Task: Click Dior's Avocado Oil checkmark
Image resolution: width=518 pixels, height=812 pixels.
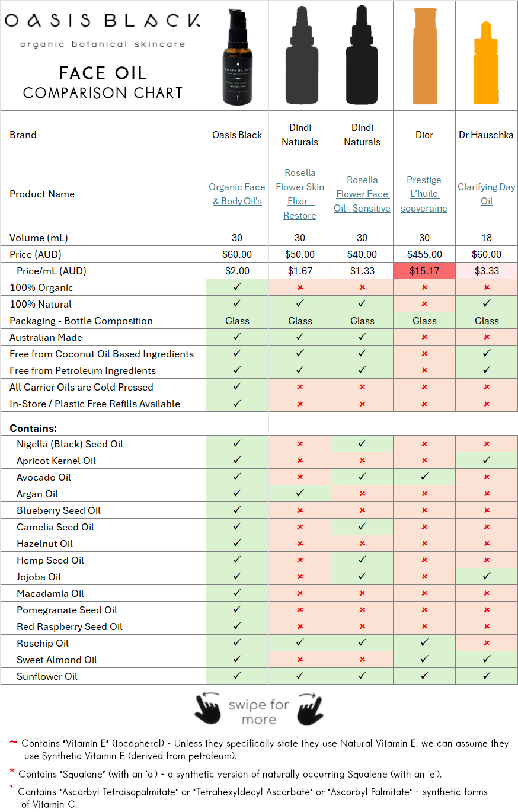Action: click(x=424, y=477)
